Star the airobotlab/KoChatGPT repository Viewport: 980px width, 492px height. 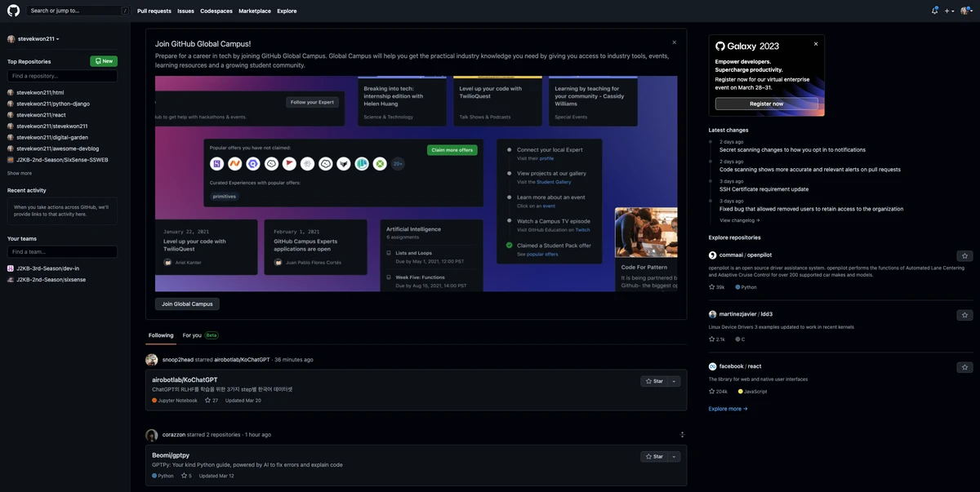point(654,381)
